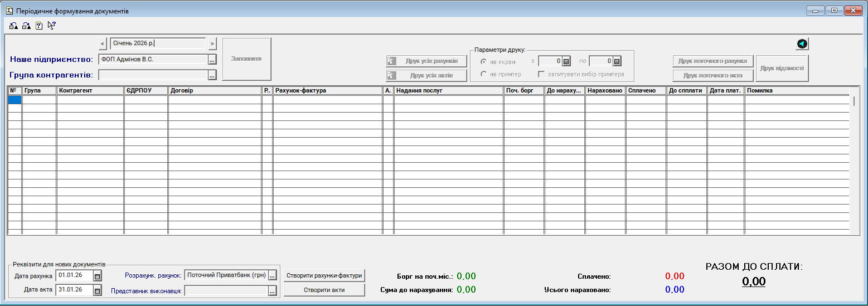Select the 'на екран' print option

click(483, 61)
